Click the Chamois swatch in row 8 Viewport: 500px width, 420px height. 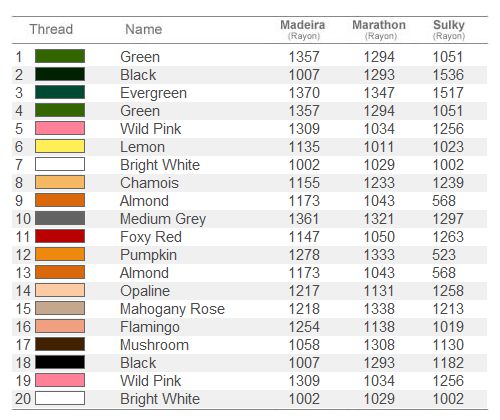[x=60, y=182]
